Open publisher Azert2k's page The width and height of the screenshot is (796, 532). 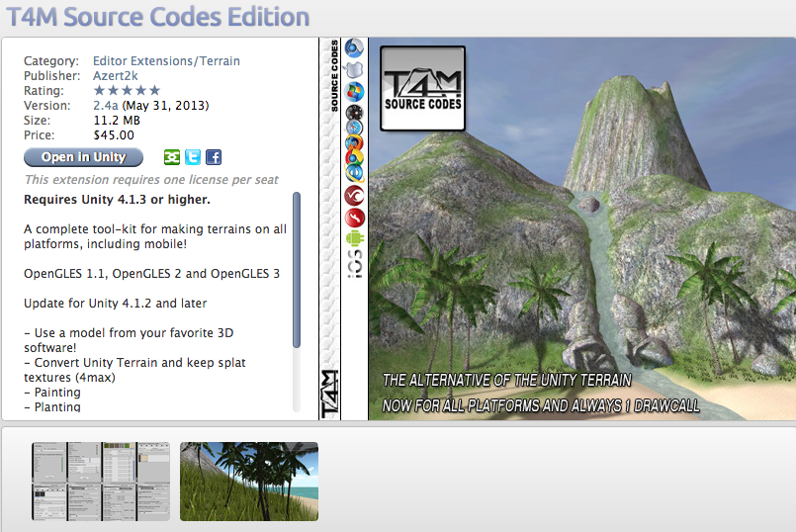pos(116,75)
